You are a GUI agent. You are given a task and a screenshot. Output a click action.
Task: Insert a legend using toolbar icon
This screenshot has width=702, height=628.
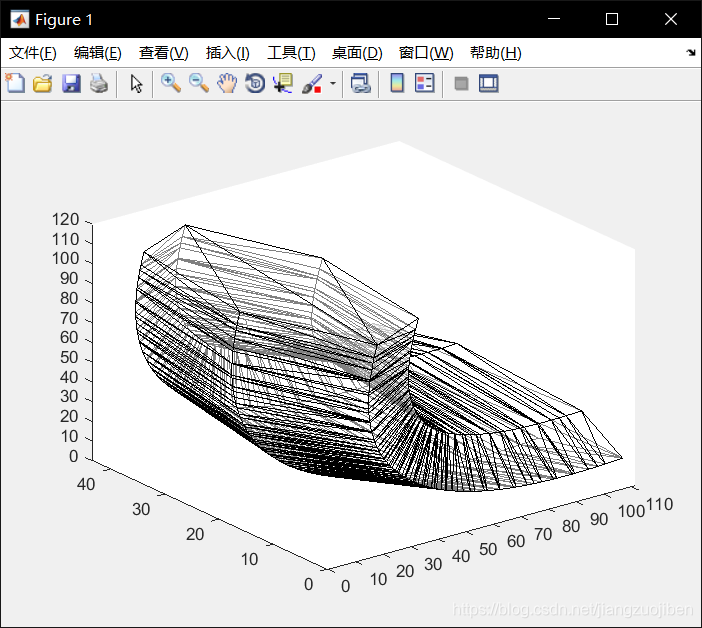coord(424,83)
